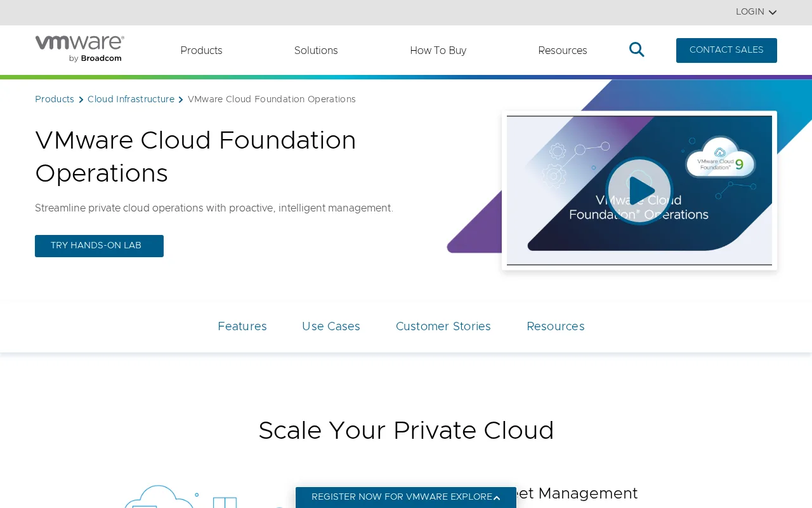The height and width of the screenshot is (508, 812).
Task: Open the How To Buy menu
Action: [x=438, y=51]
